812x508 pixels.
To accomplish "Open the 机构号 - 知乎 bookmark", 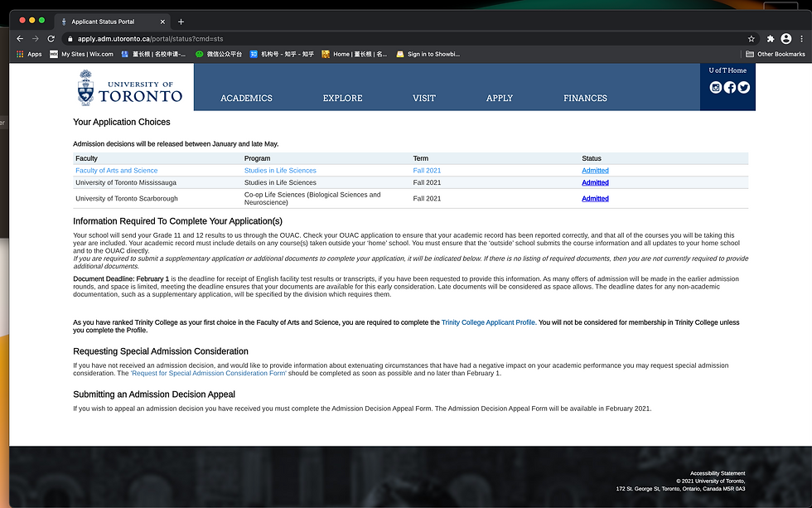I will pos(282,54).
